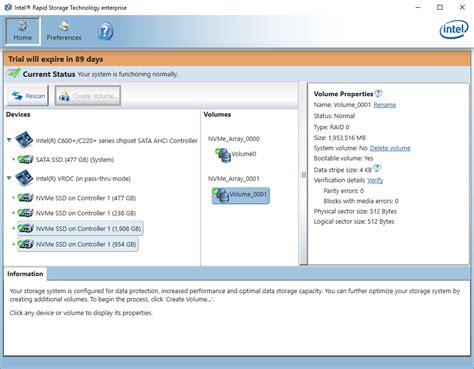Click the Parity errors: 0 text
474x369 pixels.
pyautogui.click(x=344, y=191)
